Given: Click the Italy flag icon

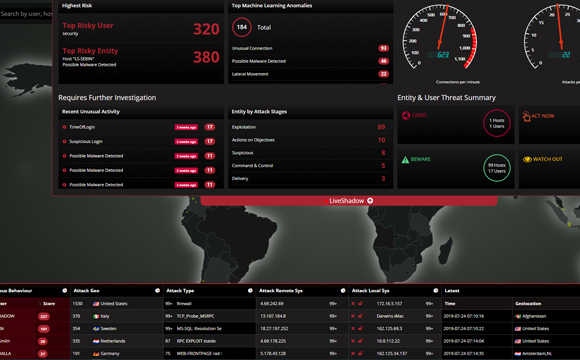Looking at the screenshot, I should (x=96, y=316).
